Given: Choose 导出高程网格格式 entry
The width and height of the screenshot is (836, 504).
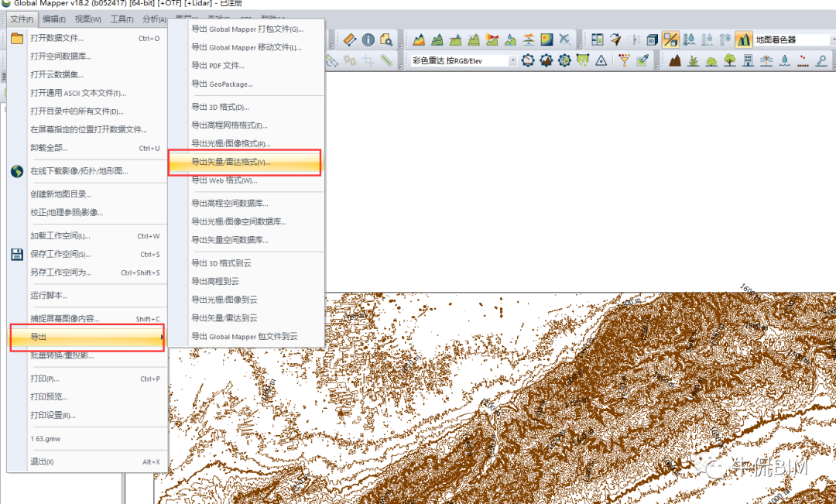Looking at the screenshot, I should (245, 125).
